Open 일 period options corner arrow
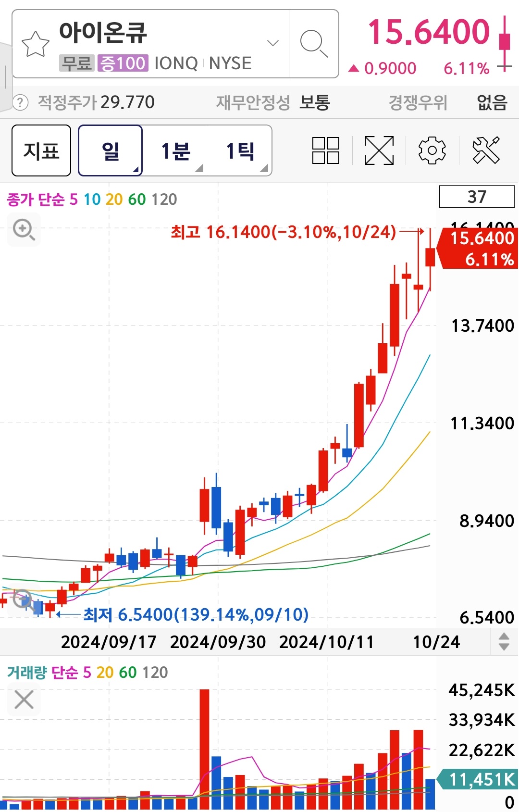Viewport: 519px width, 812px height. click(136, 169)
